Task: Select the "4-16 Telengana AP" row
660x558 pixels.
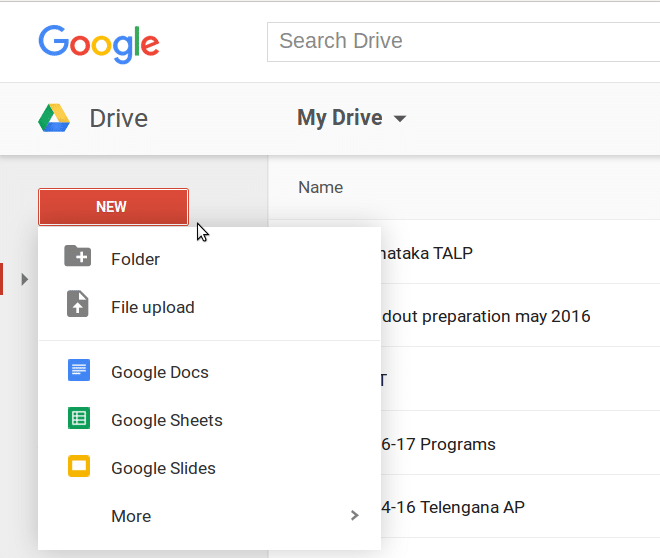Action: tap(520, 506)
